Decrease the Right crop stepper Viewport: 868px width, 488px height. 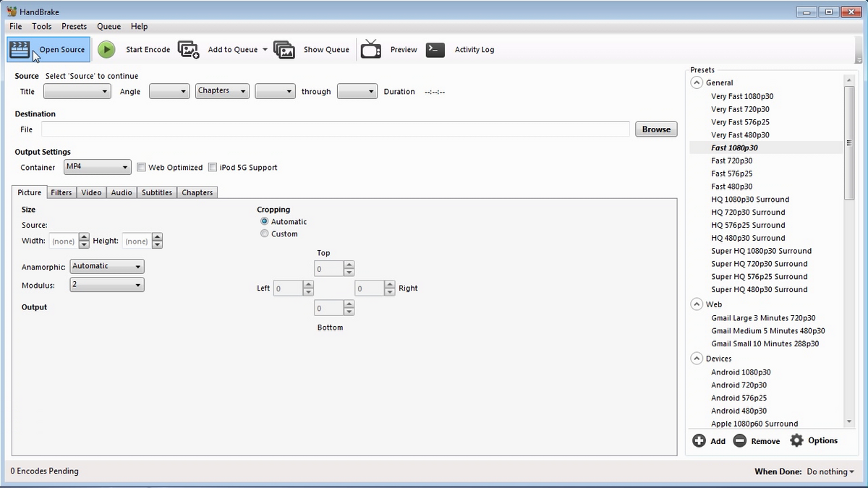pos(390,292)
